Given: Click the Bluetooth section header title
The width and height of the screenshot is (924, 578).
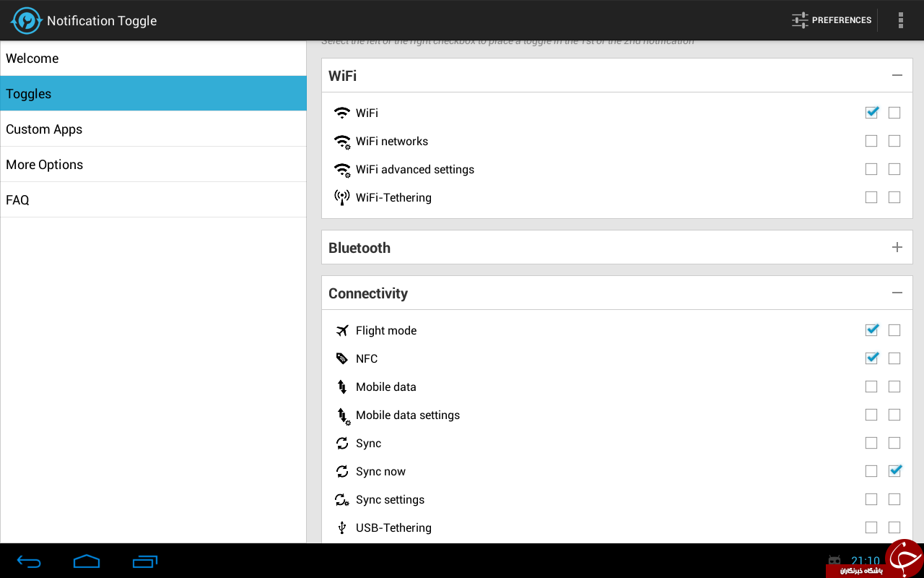Looking at the screenshot, I should (359, 248).
